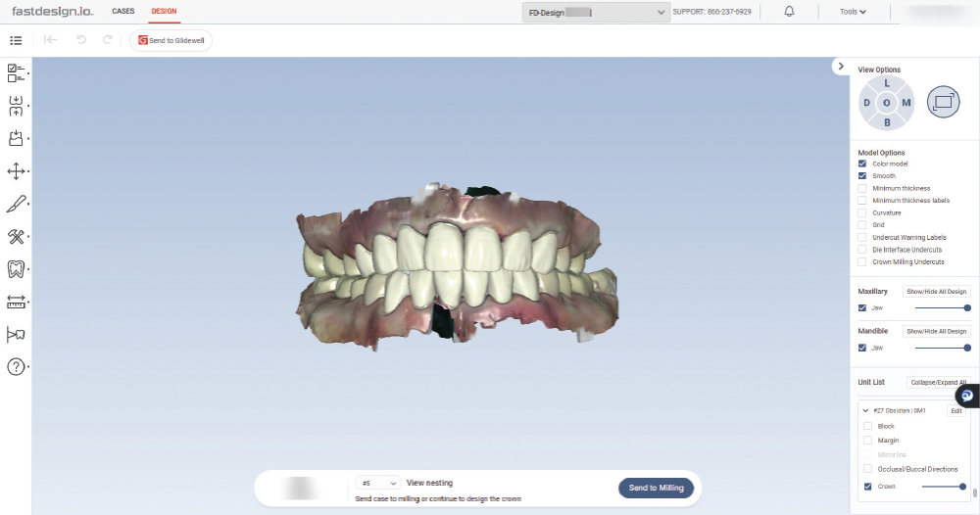Open the hammer and wrench tools icon
This screenshot has width=980, height=515.
(16, 236)
